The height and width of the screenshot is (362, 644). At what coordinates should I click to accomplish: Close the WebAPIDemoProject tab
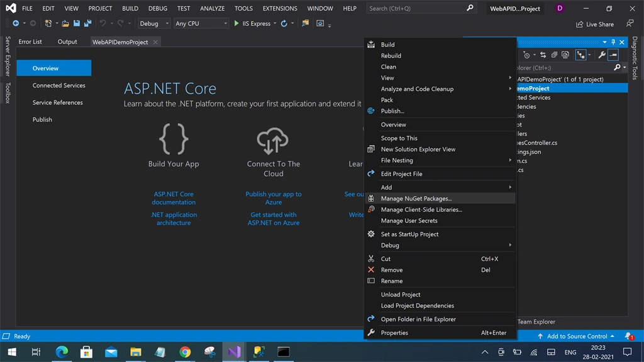(155, 42)
